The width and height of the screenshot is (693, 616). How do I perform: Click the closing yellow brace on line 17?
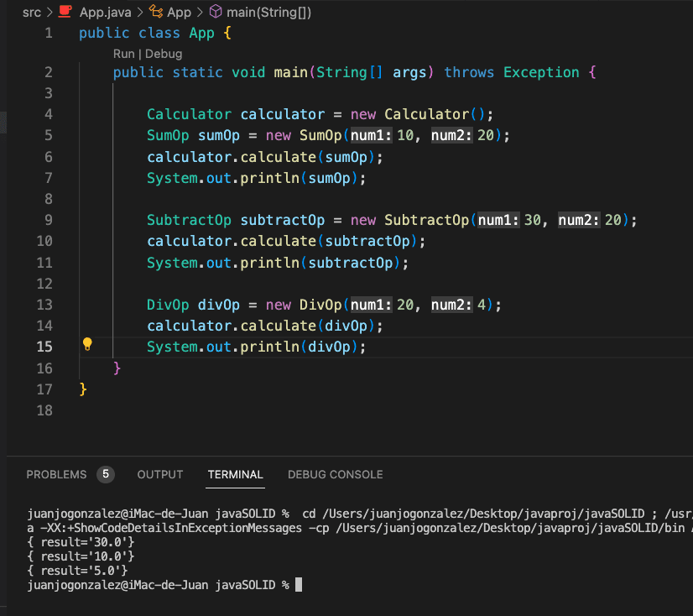click(83, 389)
